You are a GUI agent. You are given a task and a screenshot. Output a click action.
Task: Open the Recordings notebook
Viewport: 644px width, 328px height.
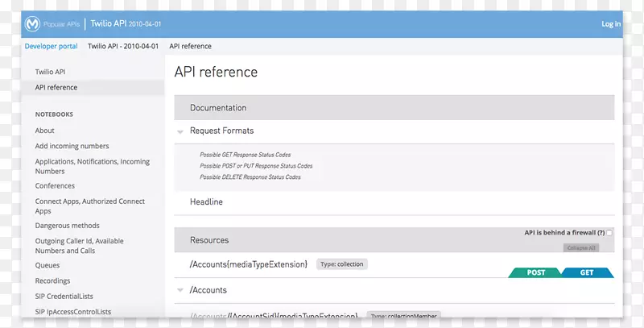pos(52,280)
